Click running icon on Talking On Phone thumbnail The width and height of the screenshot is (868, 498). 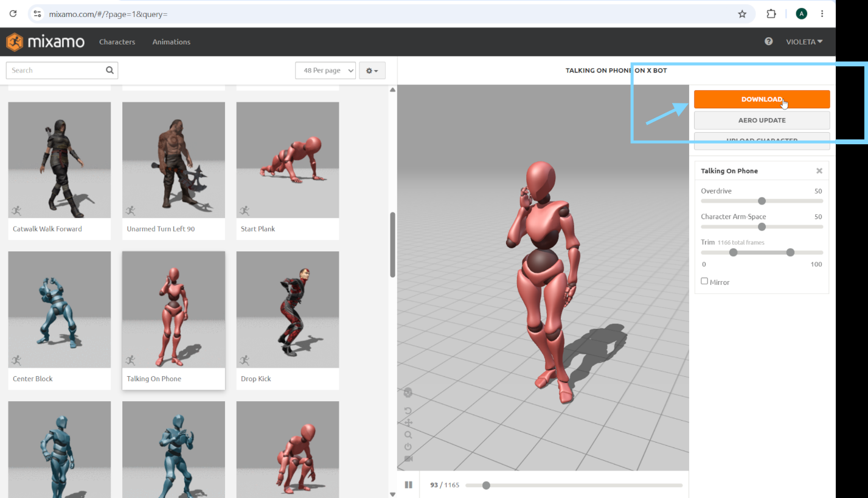(x=130, y=360)
